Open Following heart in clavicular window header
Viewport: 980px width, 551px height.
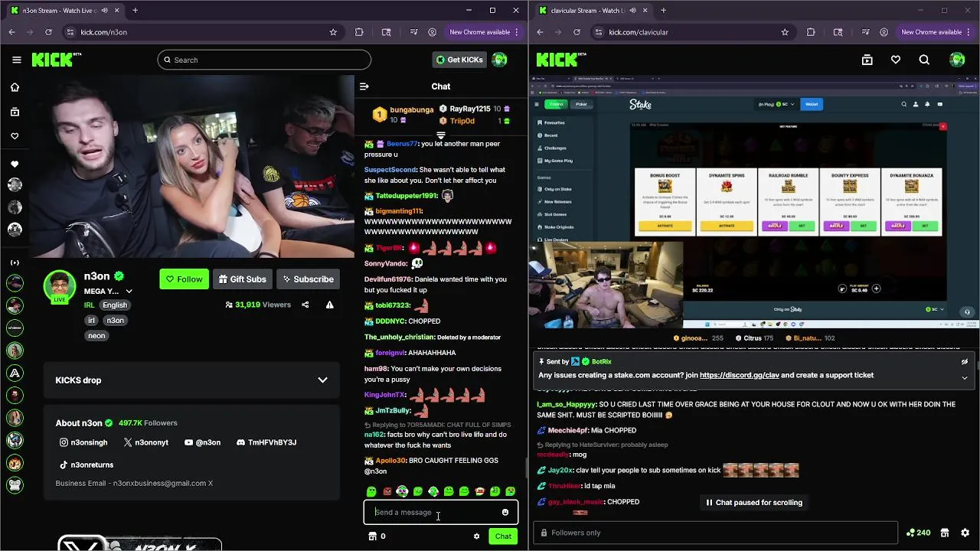tap(895, 60)
